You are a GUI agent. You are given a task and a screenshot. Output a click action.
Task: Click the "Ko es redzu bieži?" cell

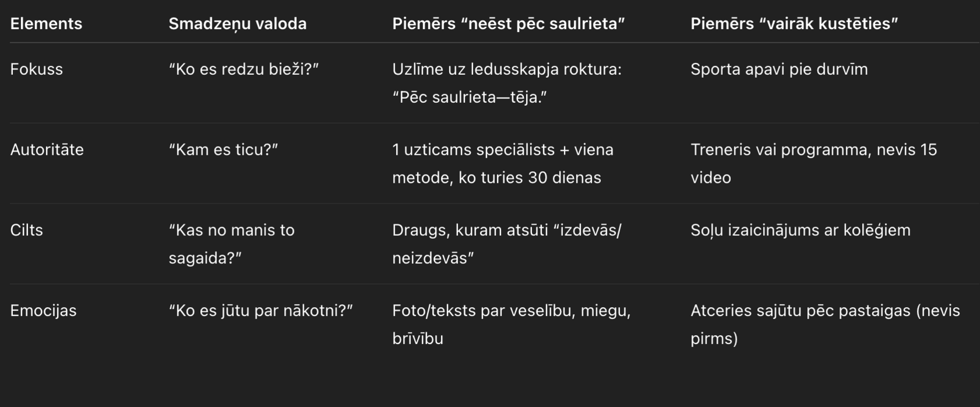click(x=244, y=69)
